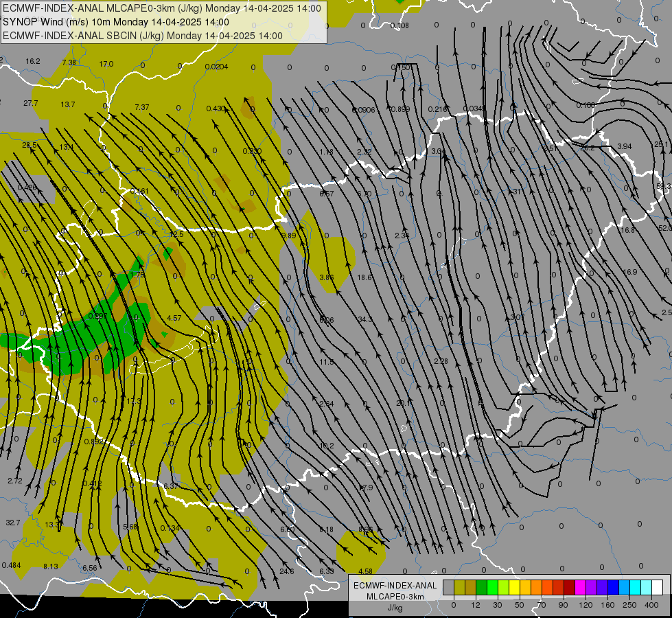Click the legend scale label 160
The width and height of the screenshot is (672, 618).
[x=607, y=605]
